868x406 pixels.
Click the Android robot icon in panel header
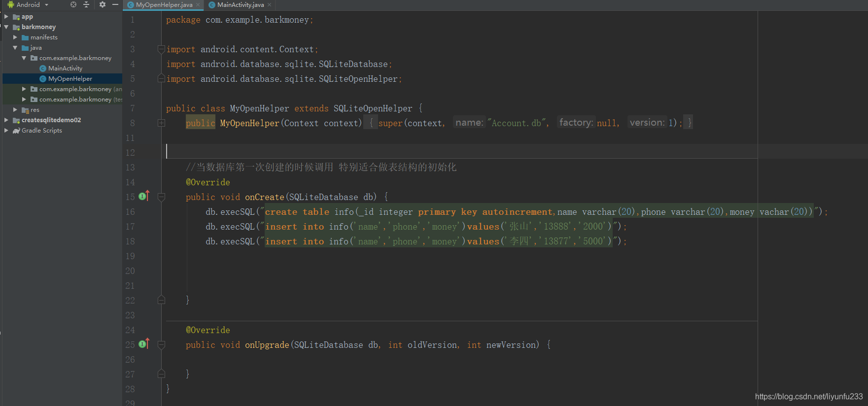[x=10, y=4]
